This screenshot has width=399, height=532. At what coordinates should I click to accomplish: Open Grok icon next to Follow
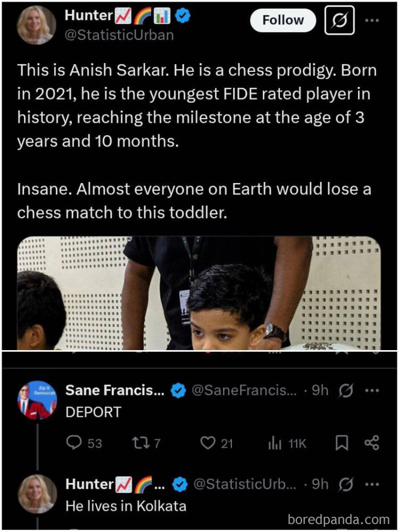click(339, 21)
